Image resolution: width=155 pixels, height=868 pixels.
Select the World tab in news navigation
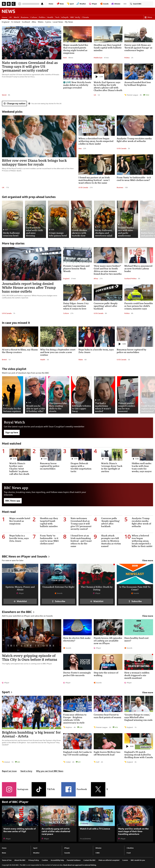16,17
